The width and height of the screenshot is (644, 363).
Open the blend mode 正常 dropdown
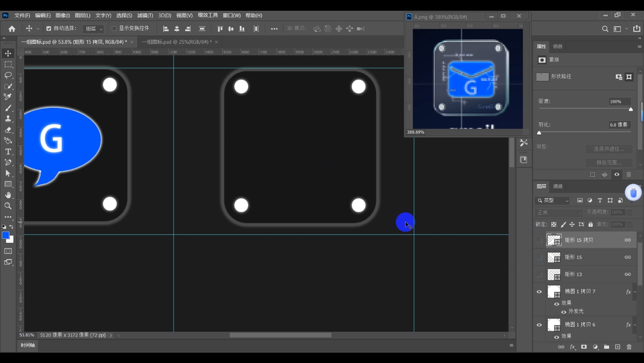(x=559, y=212)
